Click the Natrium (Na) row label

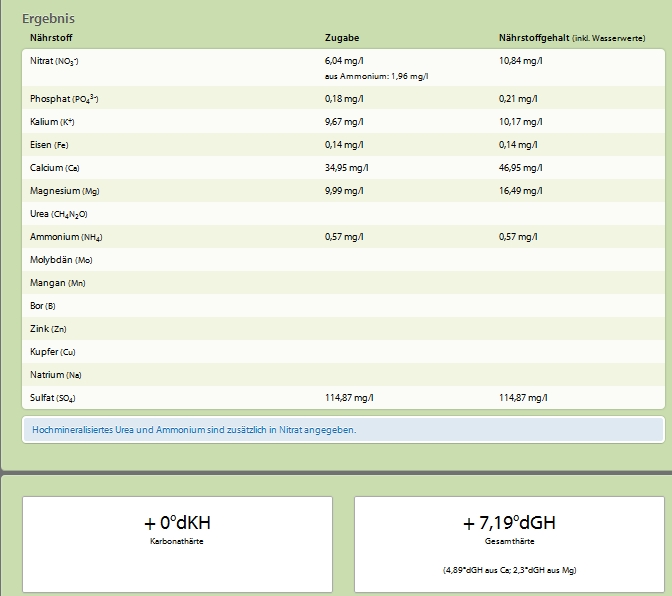point(55,375)
